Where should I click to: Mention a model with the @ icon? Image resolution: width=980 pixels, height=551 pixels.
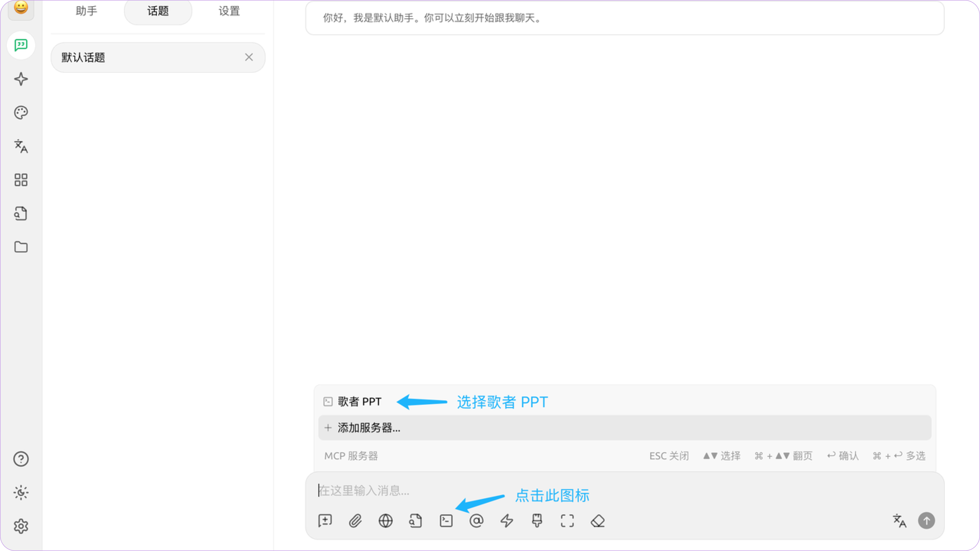pyautogui.click(x=476, y=521)
